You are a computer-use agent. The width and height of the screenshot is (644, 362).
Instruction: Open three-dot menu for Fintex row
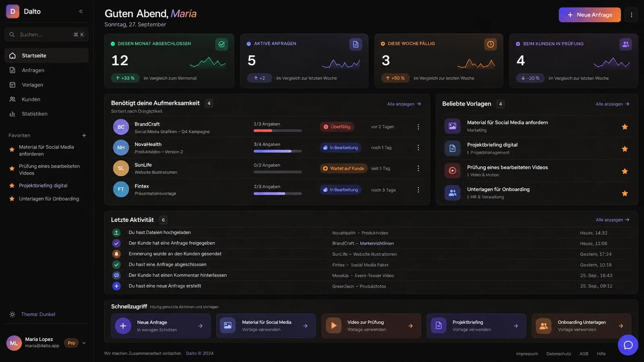click(x=418, y=190)
